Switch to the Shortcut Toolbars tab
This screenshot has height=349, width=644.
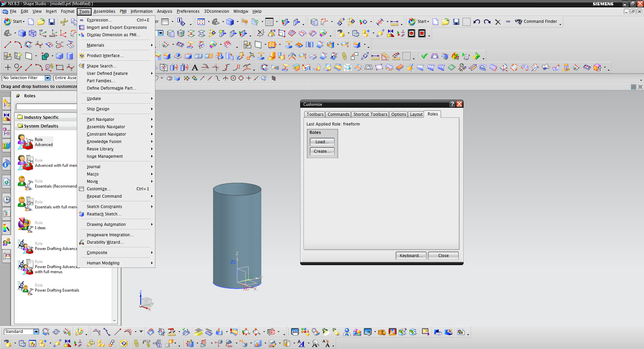pyautogui.click(x=370, y=114)
